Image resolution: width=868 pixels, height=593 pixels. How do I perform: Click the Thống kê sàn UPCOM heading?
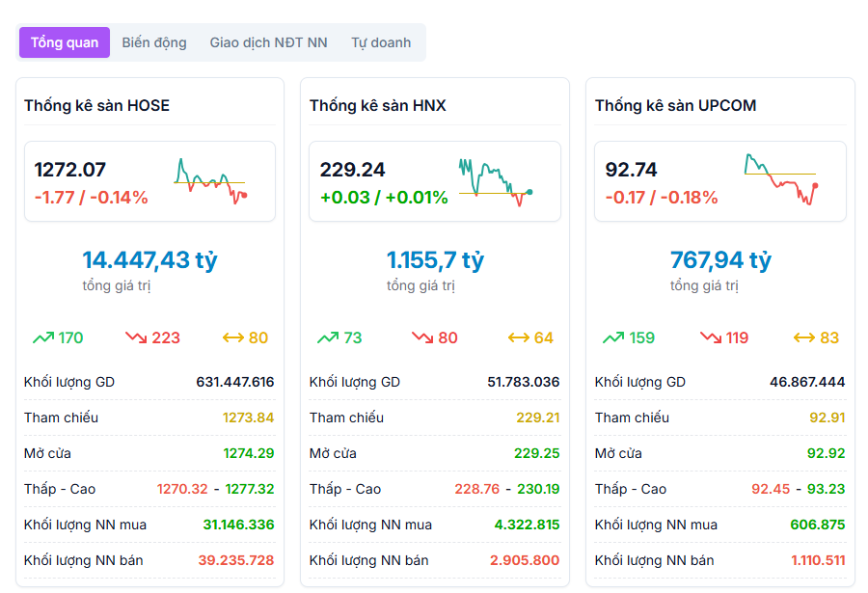coord(675,105)
